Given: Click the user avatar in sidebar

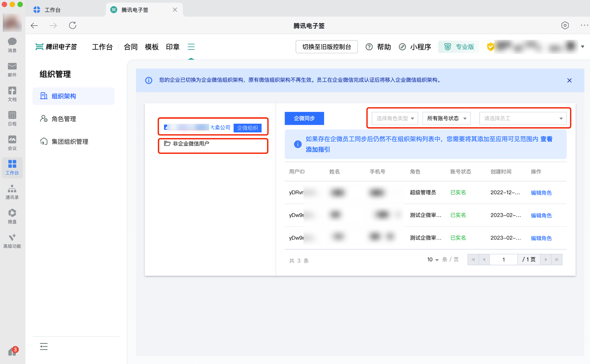Looking at the screenshot, I should (12, 23).
